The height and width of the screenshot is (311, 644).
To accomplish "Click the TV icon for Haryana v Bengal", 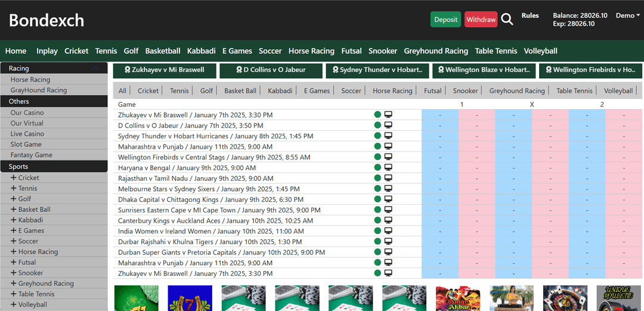I will (388, 167).
